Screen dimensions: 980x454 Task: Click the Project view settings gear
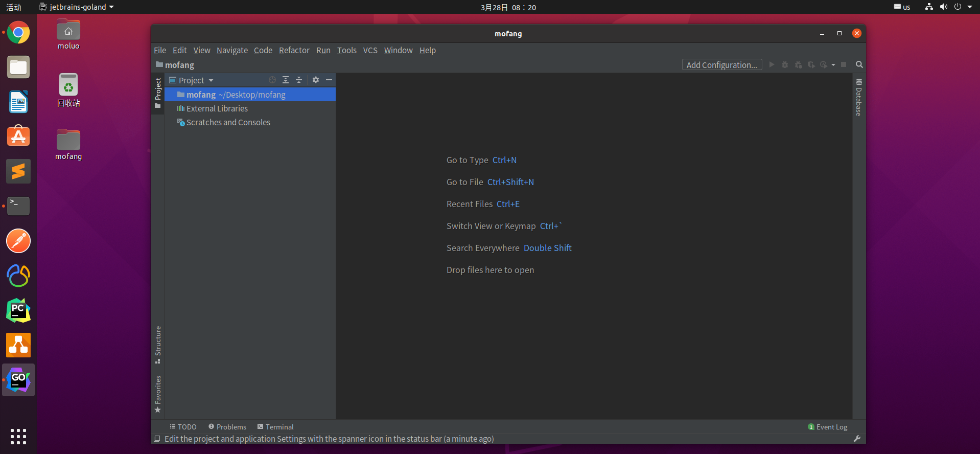tap(316, 80)
